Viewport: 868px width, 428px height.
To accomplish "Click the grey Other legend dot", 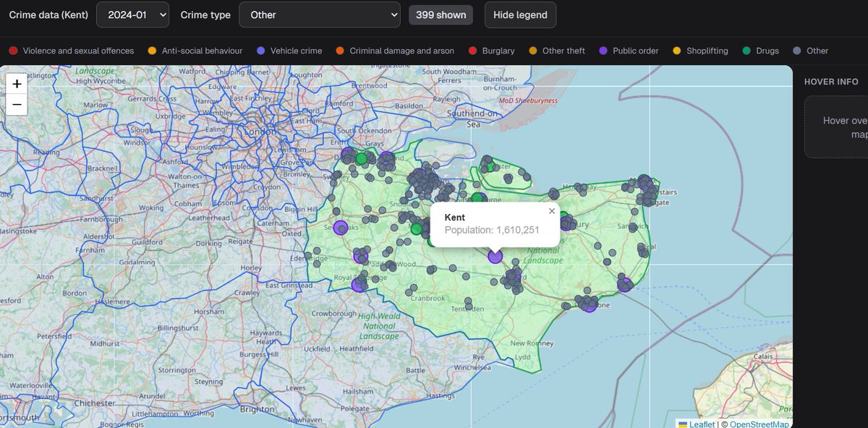I will pos(796,51).
